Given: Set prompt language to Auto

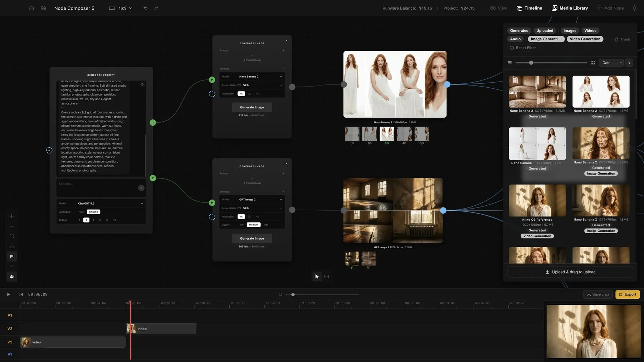Looking at the screenshot, I should coord(81,212).
